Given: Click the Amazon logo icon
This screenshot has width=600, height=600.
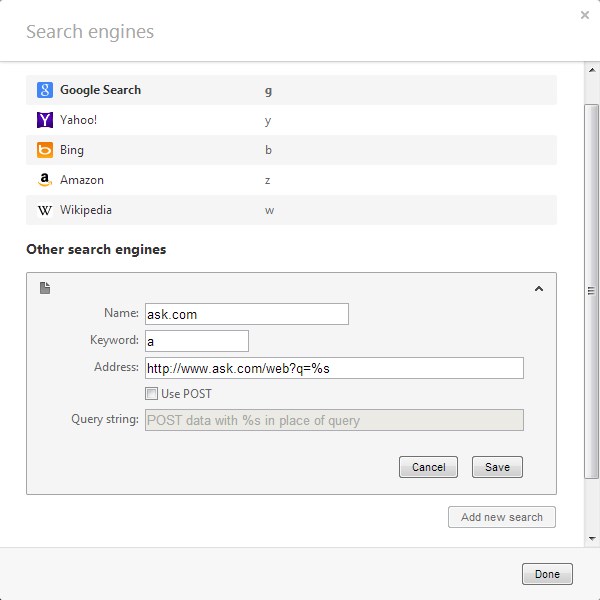Looking at the screenshot, I should (x=45, y=179).
